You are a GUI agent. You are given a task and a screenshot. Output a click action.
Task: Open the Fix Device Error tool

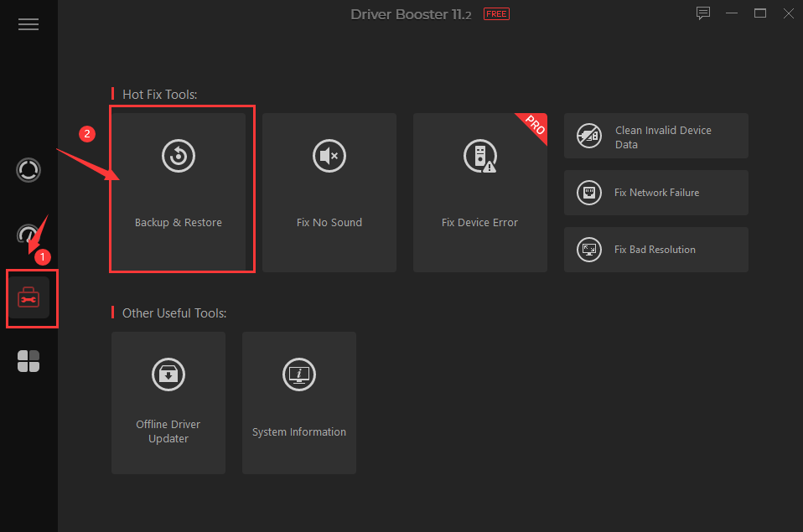pos(480,193)
